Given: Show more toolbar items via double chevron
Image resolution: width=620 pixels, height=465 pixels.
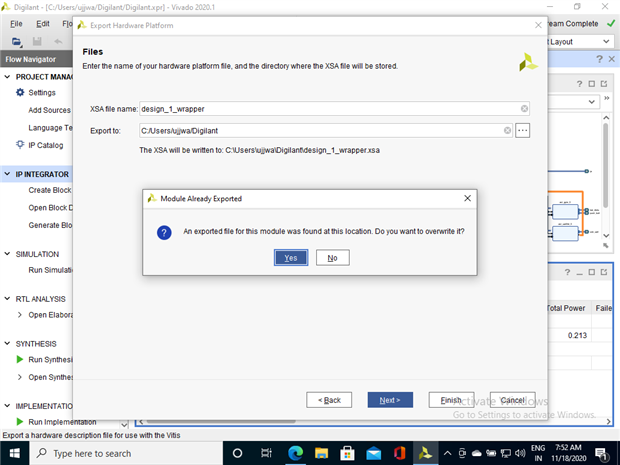Looking at the screenshot, I should (607, 98).
